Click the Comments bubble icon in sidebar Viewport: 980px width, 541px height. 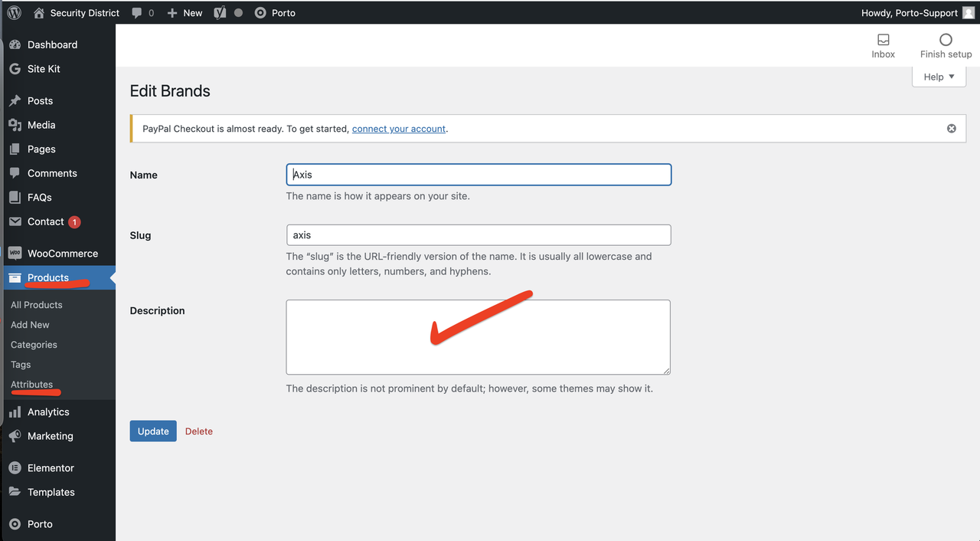(x=15, y=173)
